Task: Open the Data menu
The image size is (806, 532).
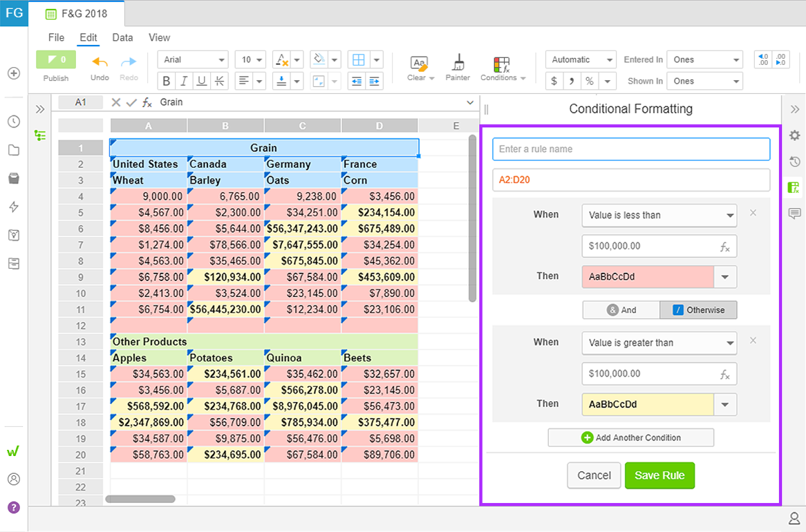Action: [122, 37]
